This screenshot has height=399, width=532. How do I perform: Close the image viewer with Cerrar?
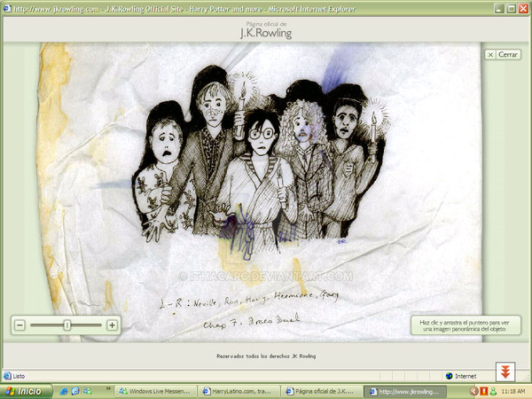point(503,55)
